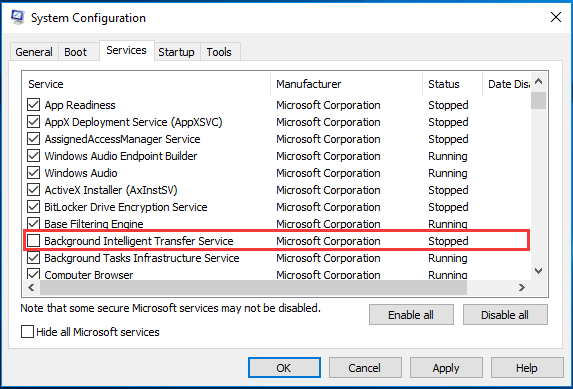Click the vertical scrollbar thumb
Viewport: 573px width, 389px height.
(x=539, y=101)
